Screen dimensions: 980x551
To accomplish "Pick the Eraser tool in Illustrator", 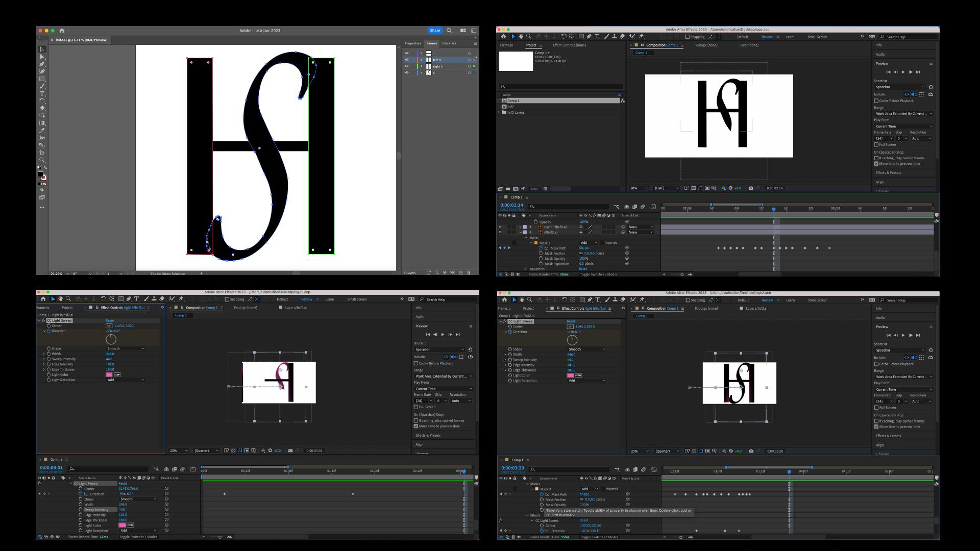I will coord(42,108).
